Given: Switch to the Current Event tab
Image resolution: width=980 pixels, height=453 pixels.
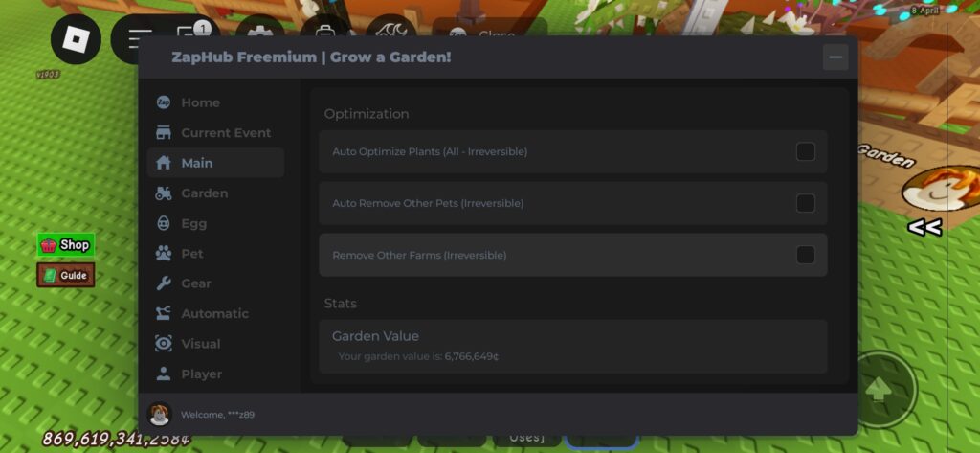Looking at the screenshot, I should 215,133.
